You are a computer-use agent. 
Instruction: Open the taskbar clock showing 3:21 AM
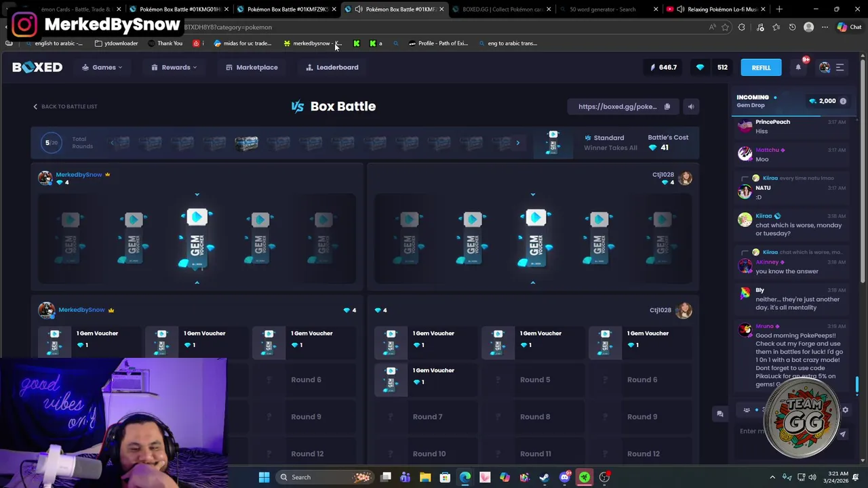[x=838, y=477]
